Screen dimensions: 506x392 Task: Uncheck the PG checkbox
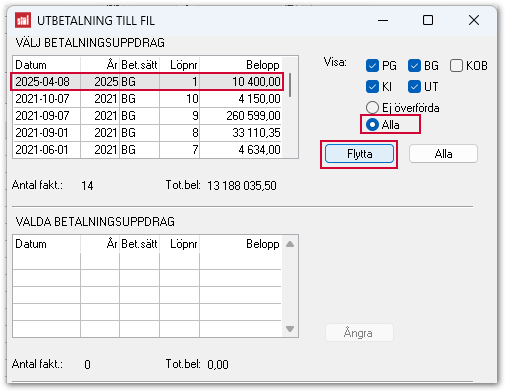[x=372, y=66]
